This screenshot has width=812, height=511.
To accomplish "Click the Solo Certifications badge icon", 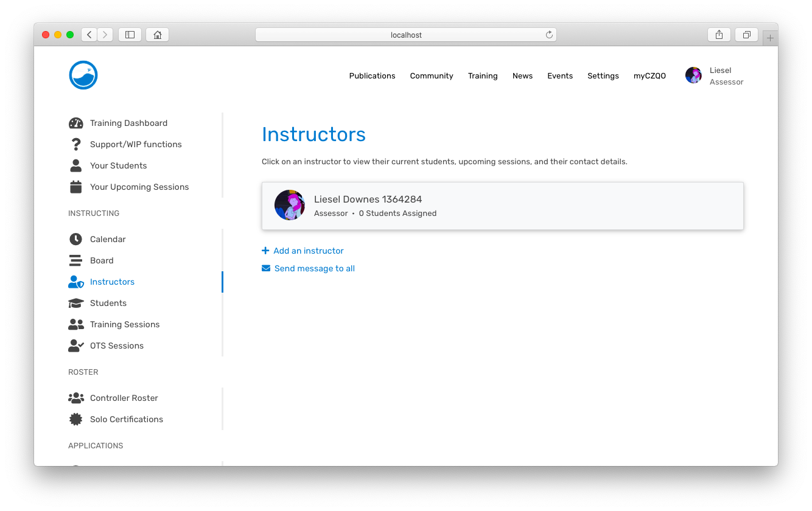I will tap(76, 419).
